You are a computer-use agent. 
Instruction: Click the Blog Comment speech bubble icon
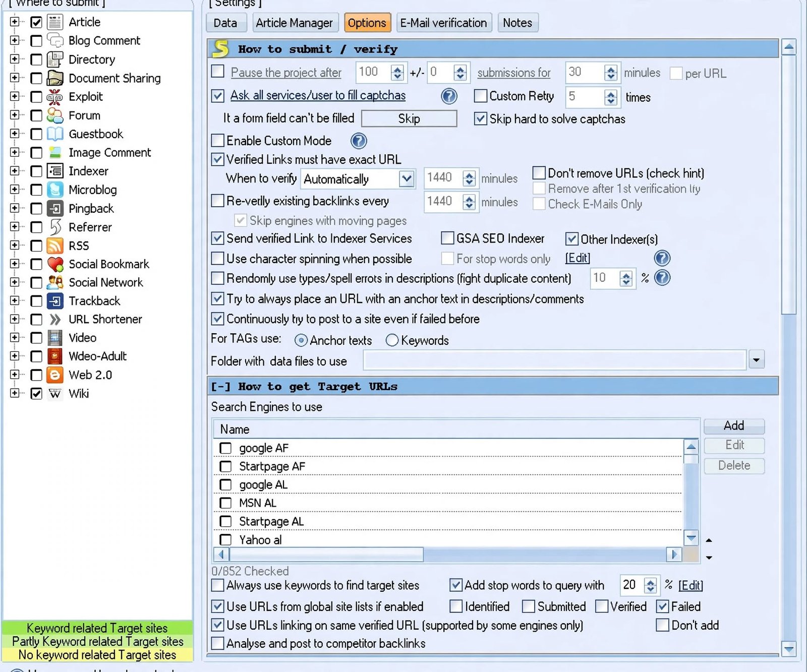pyautogui.click(x=54, y=40)
